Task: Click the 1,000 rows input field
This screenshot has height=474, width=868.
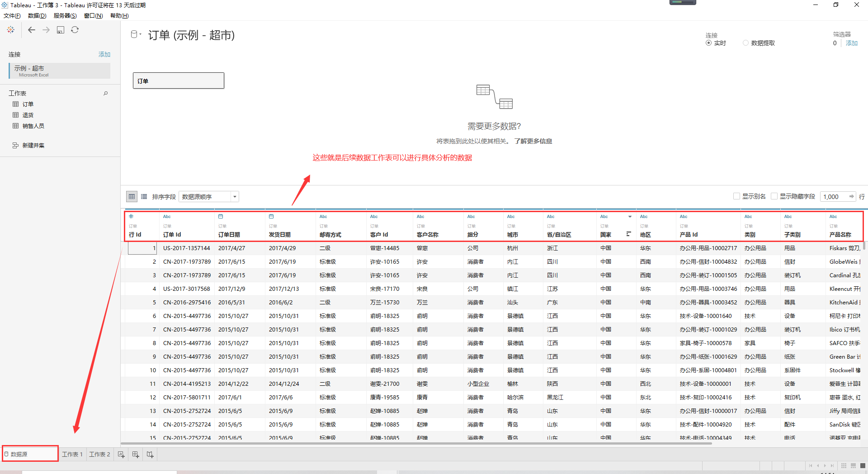Action: 835,196
